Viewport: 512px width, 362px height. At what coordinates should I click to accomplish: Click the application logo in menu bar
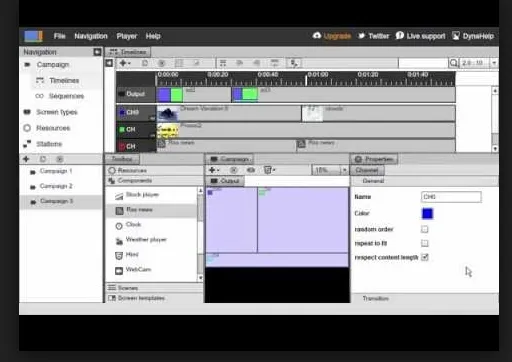pos(33,36)
